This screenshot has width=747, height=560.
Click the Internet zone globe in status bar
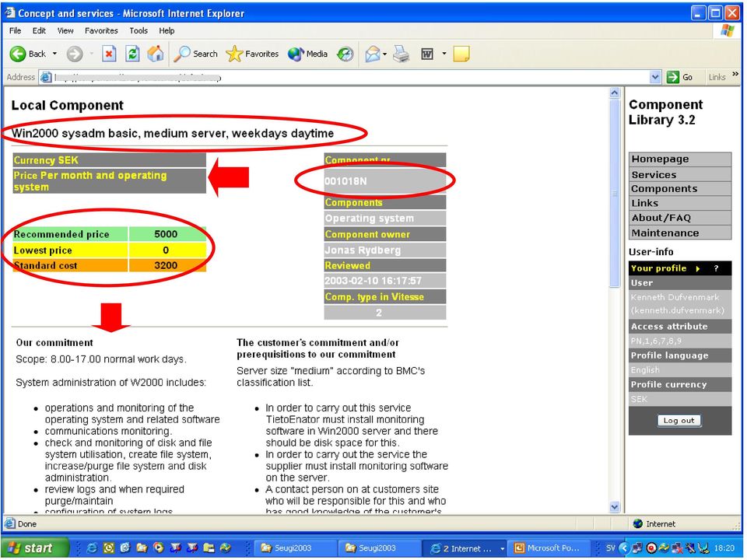[638, 523]
